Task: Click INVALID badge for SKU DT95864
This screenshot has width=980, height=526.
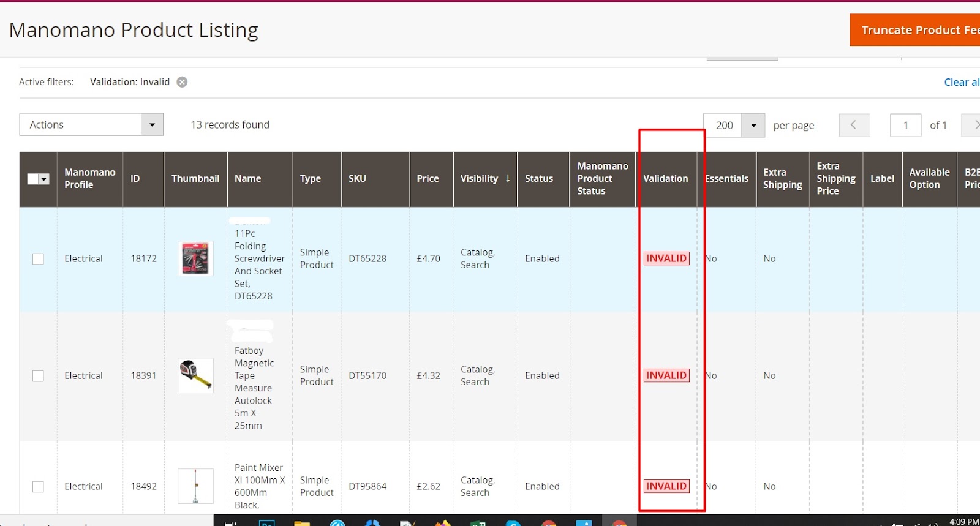Action: [x=666, y=486]
